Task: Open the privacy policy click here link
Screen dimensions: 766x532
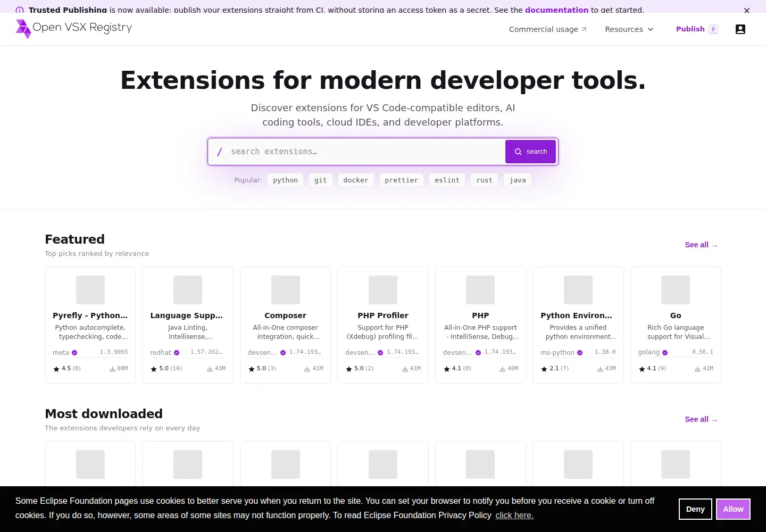Action: coord(514,515)
